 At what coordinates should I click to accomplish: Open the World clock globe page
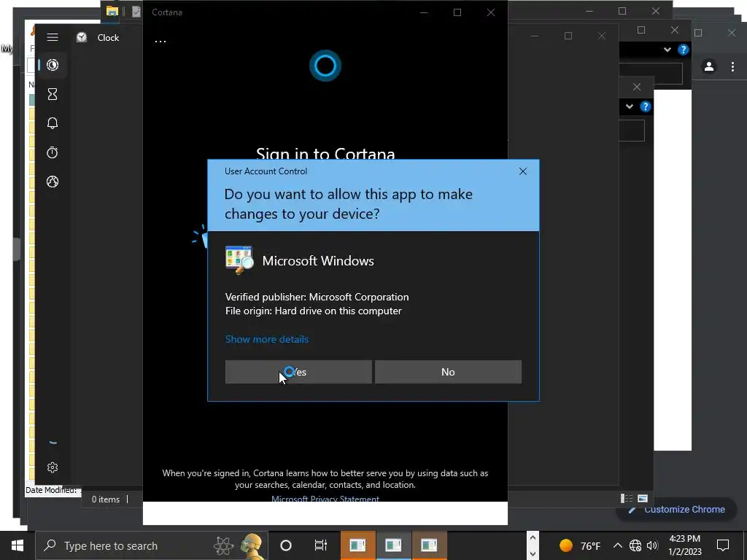point(53,182)
